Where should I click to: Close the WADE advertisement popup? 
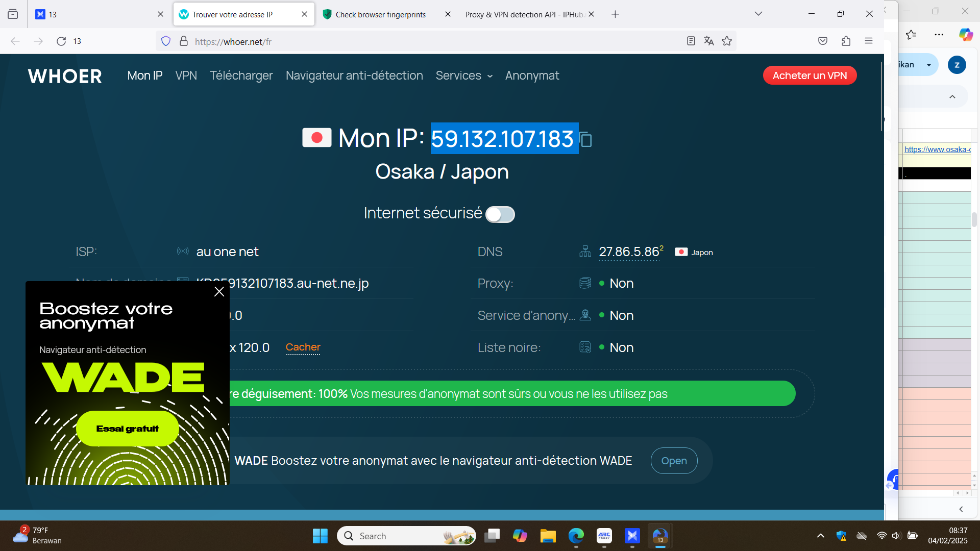click(219, 292)
